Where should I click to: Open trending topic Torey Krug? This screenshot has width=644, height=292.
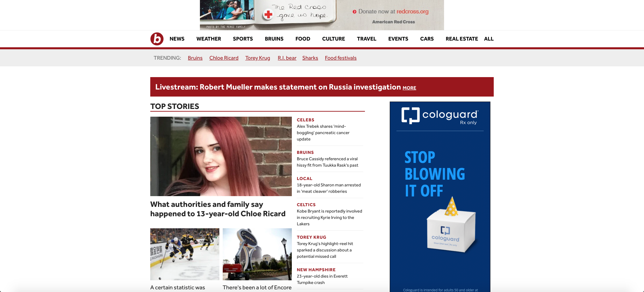258,58
